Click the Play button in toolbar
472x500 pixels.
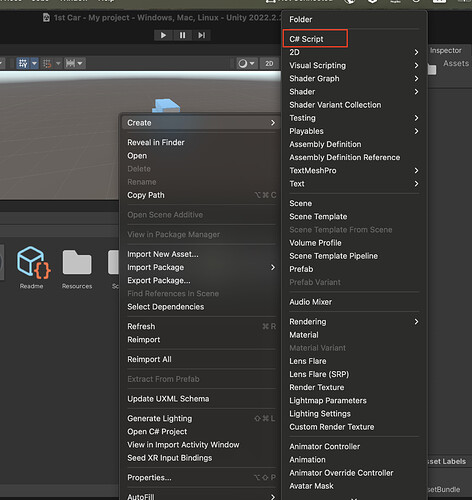[163, 35]
